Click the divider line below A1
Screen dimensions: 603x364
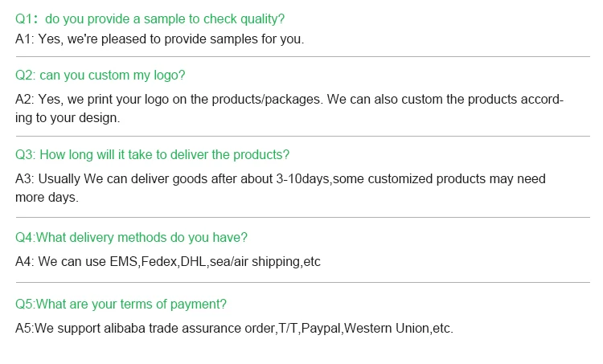click(x=302, y=55)
